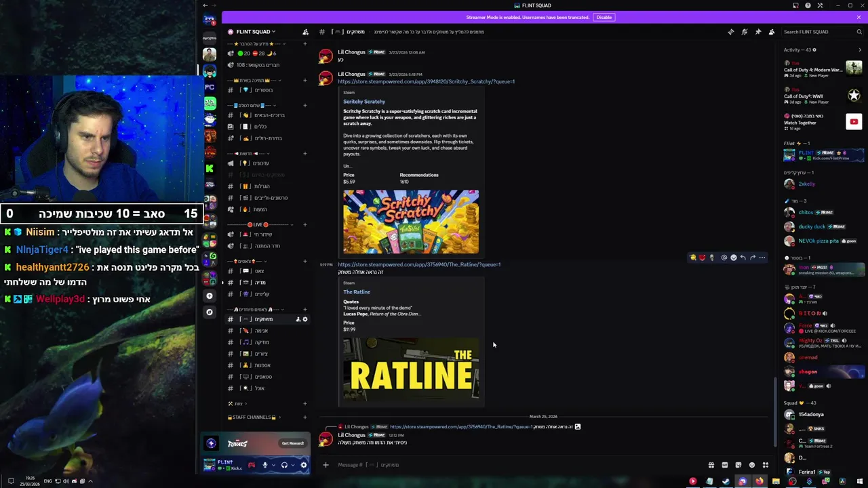Go back with the navigation arrow
This screenshot has width=868, height=488.
pyautogui.click(x=205, y=5)
